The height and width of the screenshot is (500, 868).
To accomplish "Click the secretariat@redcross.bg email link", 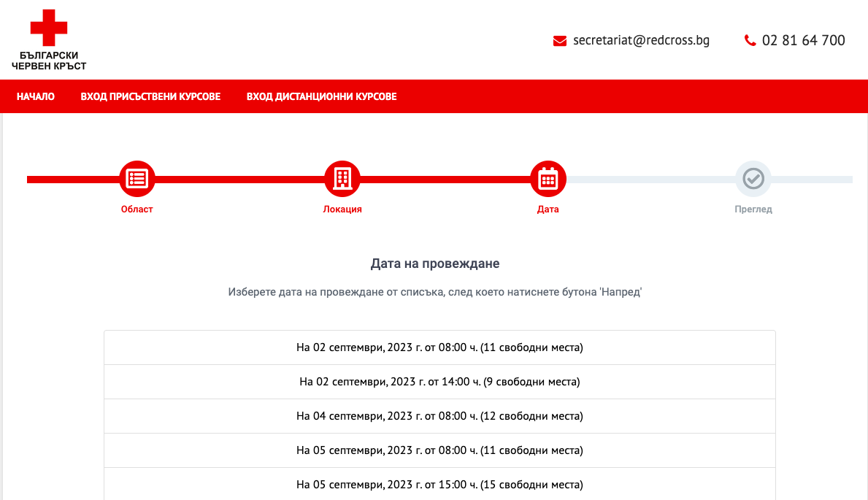I will click(x=641, y=40).
